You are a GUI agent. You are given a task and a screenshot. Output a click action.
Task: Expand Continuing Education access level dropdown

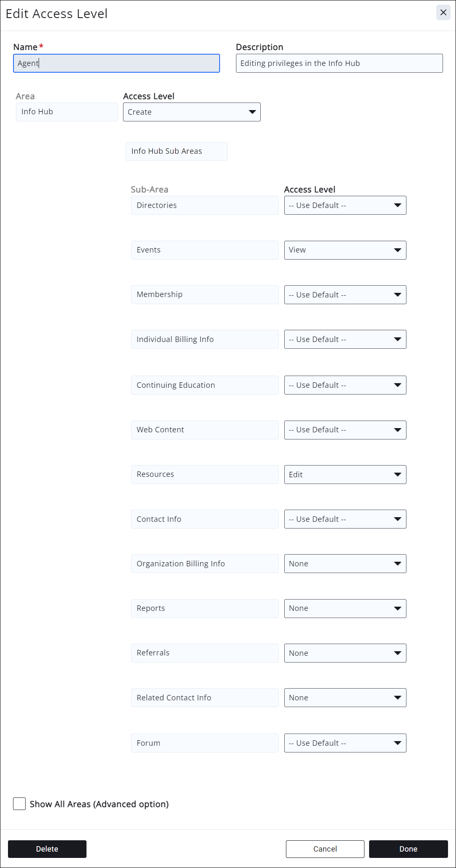(345, 385)
